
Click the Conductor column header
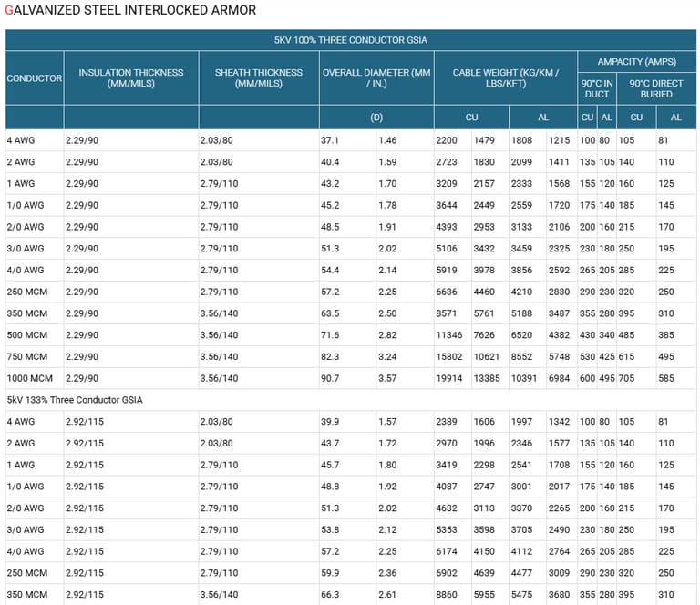click(x=34, y=78)
